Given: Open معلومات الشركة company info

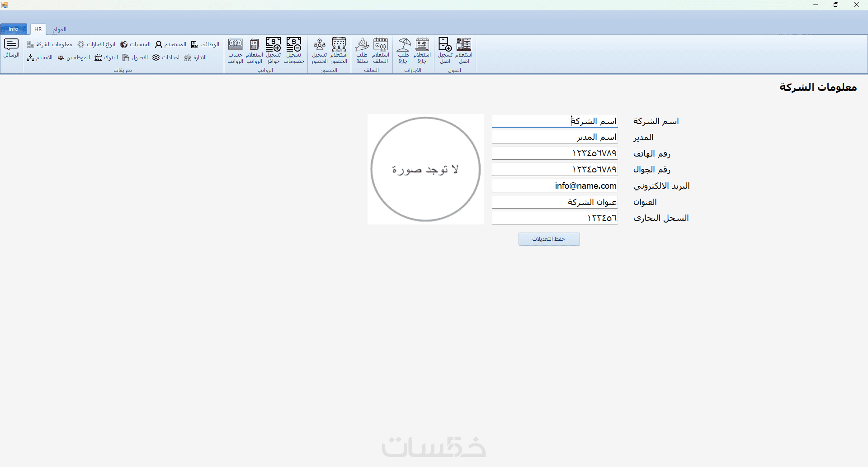Looking at the screenshot, I should pos(50,44).
